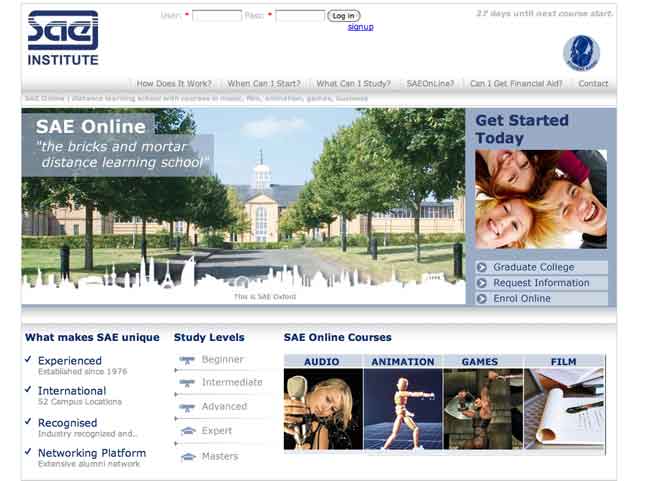Focus the Pass input field
665x481 pixels.
coord(300,16)
